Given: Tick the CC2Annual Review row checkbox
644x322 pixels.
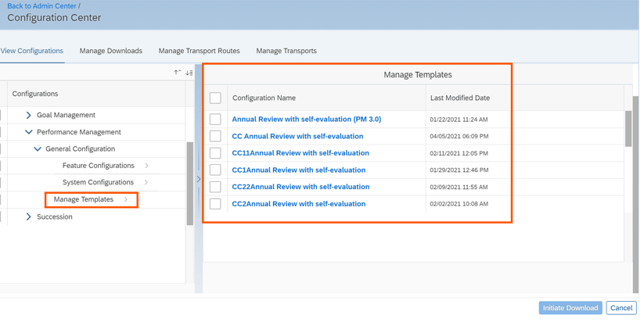Looking at the screenshot, I should (215, 204).
